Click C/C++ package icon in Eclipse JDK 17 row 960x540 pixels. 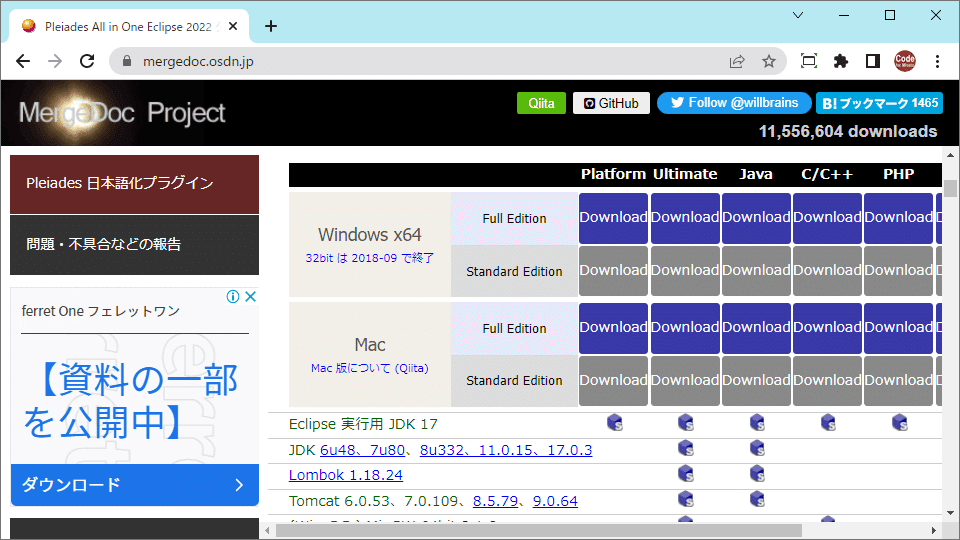[x=828, y=422]
